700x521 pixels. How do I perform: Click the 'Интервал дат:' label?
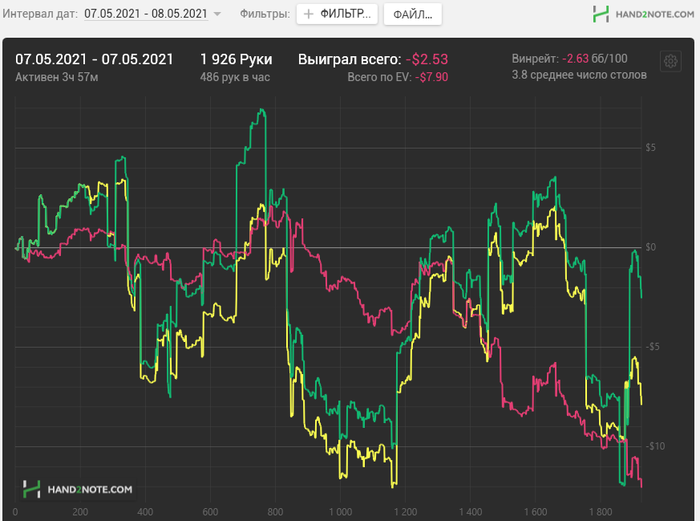[x=40, y=14]
